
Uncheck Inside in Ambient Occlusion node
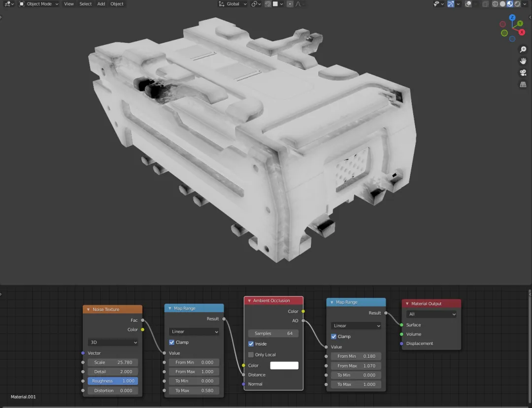point(251,344)
